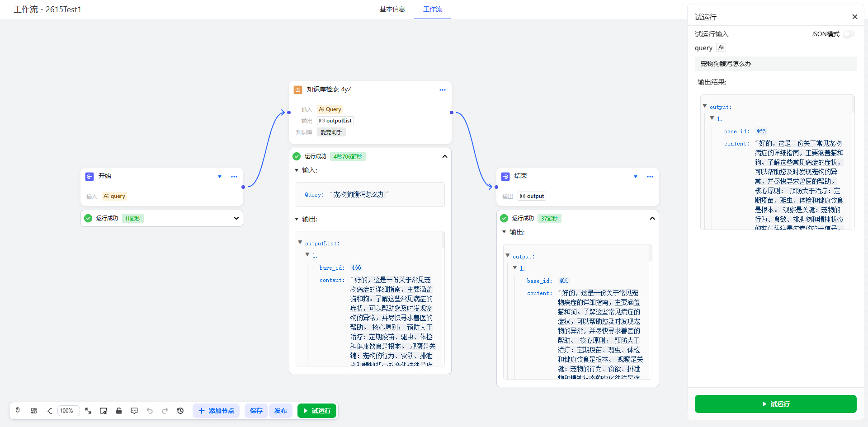This screenshot has height=427, width=868.
Task: Click the redo arrow in toolbar
Action: [165, 411]
